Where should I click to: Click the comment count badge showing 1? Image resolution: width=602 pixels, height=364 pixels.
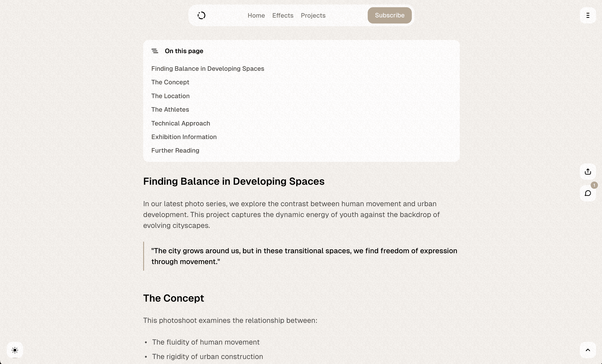point(594,185)
